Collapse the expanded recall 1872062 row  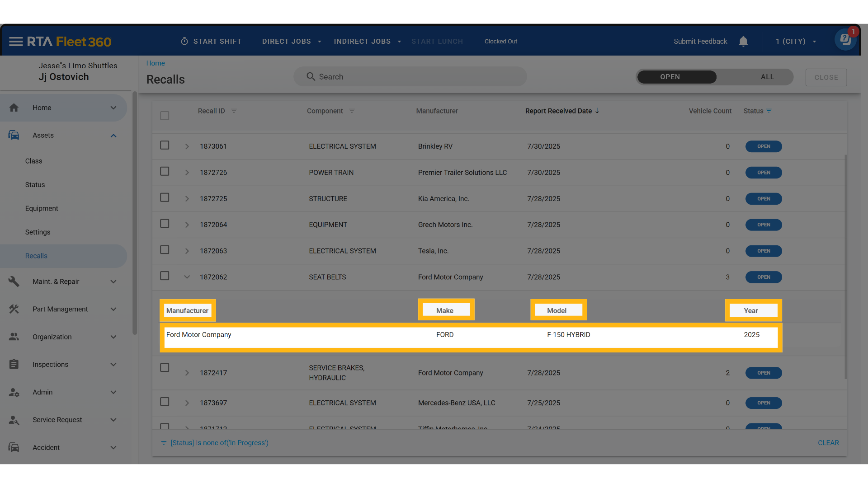tap(187, 277)
